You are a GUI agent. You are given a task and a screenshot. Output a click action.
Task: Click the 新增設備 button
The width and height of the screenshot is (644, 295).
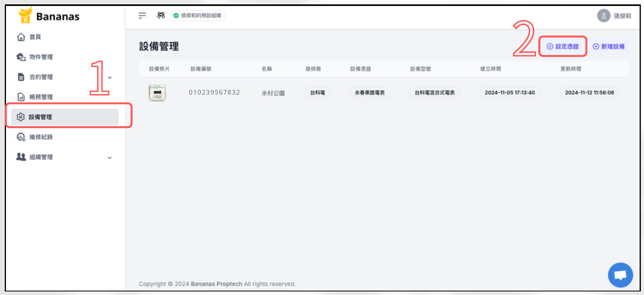(609, 46)
